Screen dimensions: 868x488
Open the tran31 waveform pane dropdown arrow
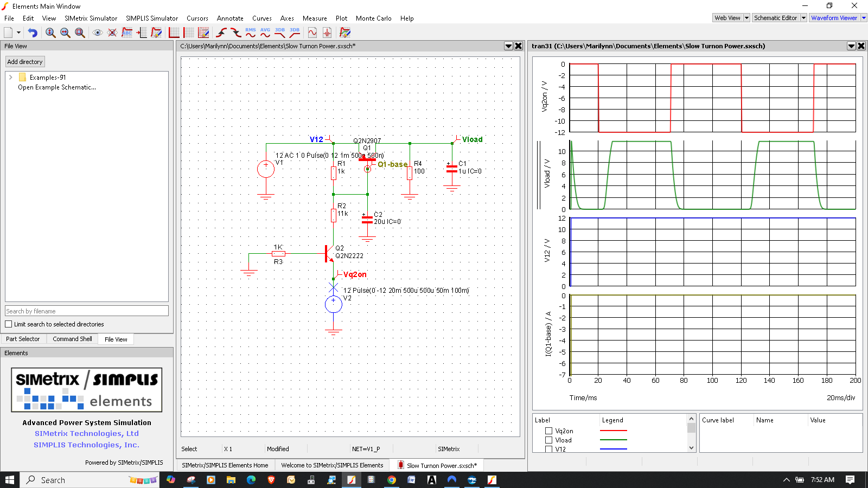click(x=851, y=46)
